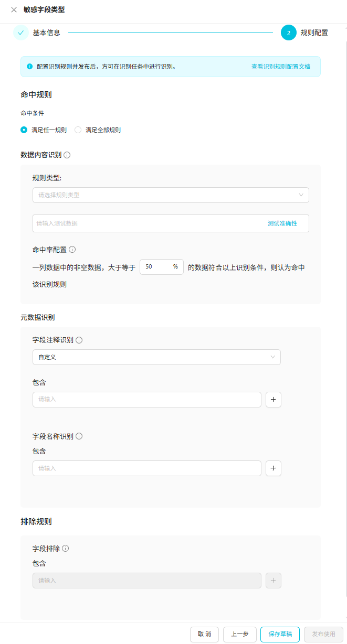Image resolution: width=347 pixels, height=644 pixels.
Task: Open the 查看识别规则配置文档 link
Action: [x=280, y=67]
